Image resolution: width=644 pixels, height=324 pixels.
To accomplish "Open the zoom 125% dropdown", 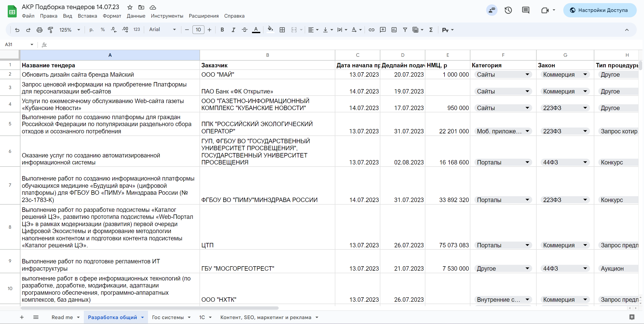I will click(x=69, y=30).
